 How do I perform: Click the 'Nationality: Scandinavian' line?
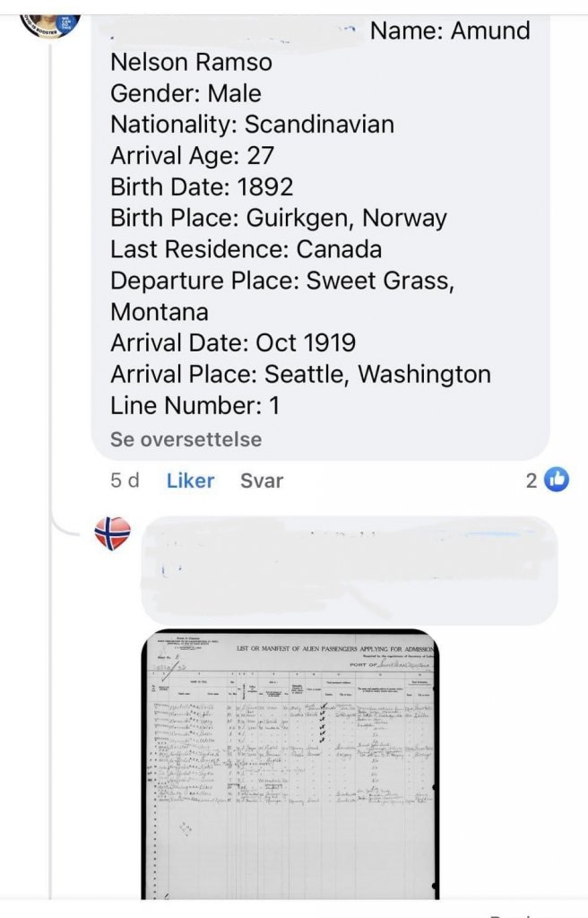click(252, 124)
